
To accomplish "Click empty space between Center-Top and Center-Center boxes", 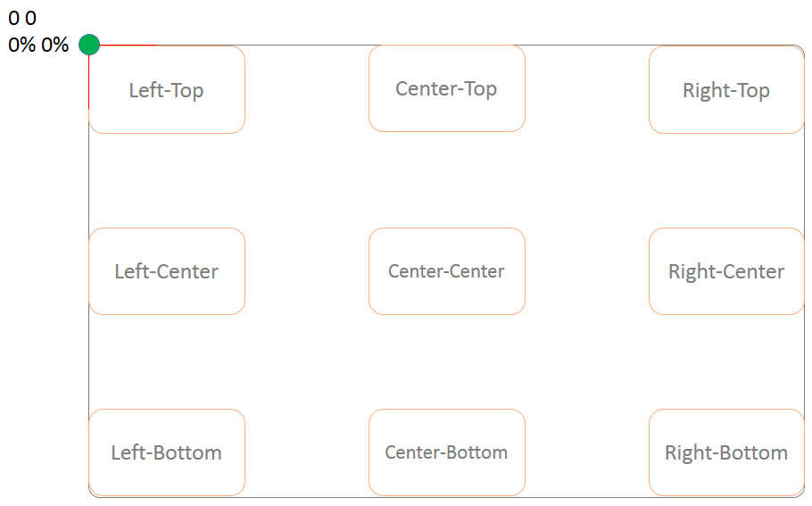I will click(447, 179).
